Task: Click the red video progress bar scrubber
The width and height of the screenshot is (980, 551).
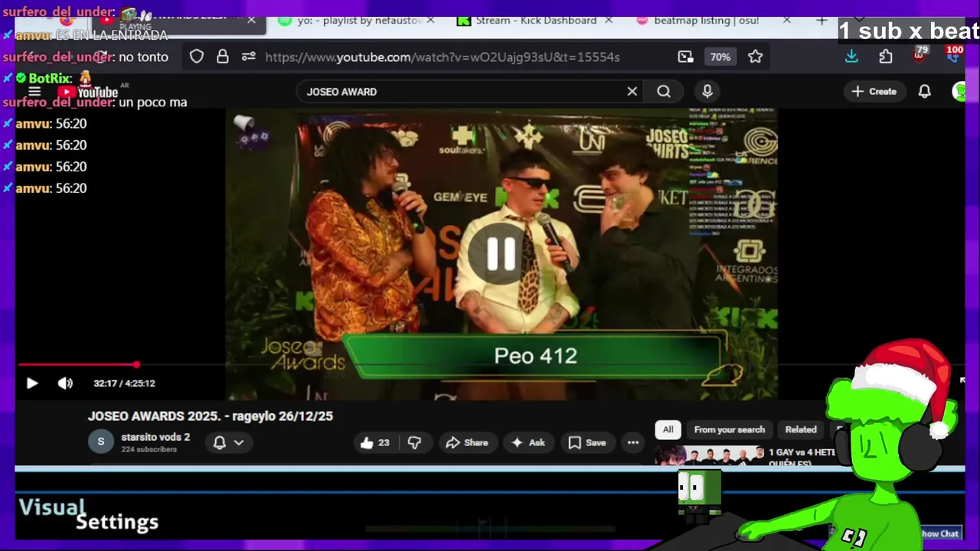Action: click(136, 365)
